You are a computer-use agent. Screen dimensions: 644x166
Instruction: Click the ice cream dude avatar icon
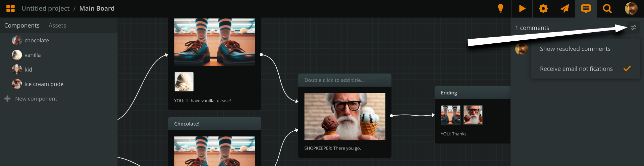pyautogui.click(x=17, y=84)
